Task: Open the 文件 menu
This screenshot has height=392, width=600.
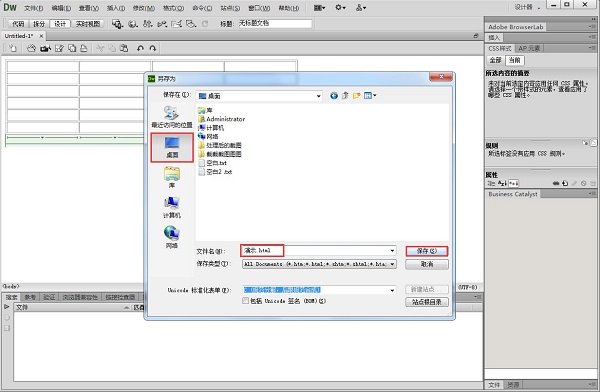Action: pyautogui.click(x=34, y=8)
